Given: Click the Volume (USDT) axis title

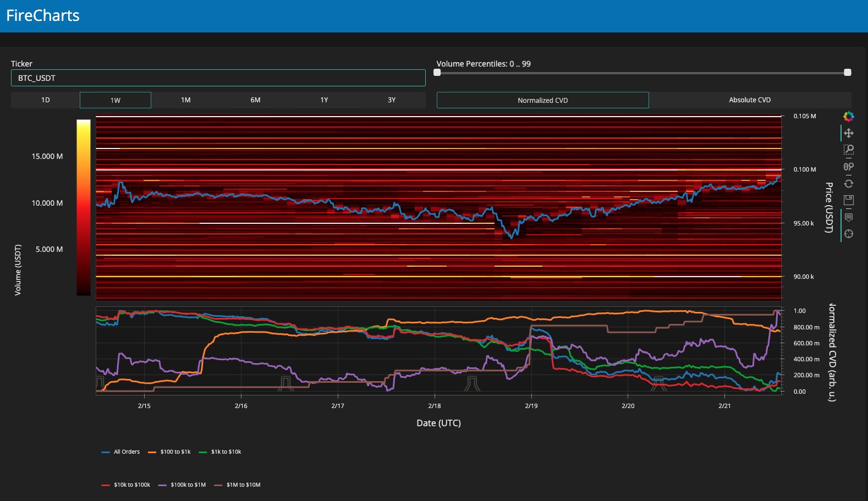Looking at the screenshot, I should [x=18, y=270].
